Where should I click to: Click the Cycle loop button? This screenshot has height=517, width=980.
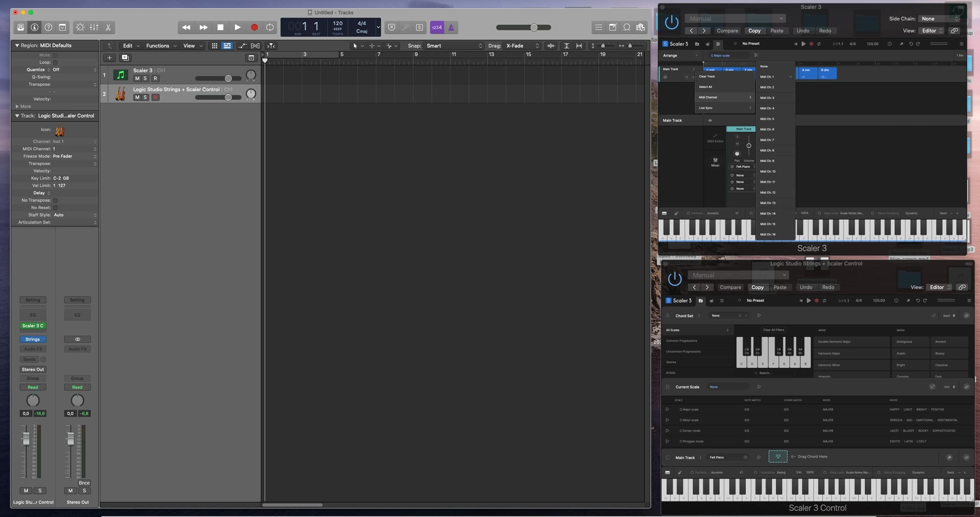(x=270, y=28)
